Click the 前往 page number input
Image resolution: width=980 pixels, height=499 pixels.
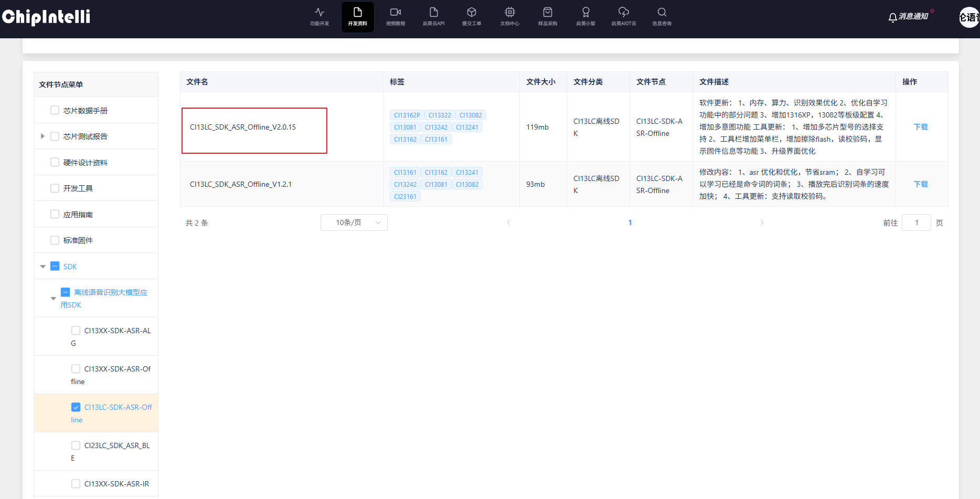(x=916, y=222)
